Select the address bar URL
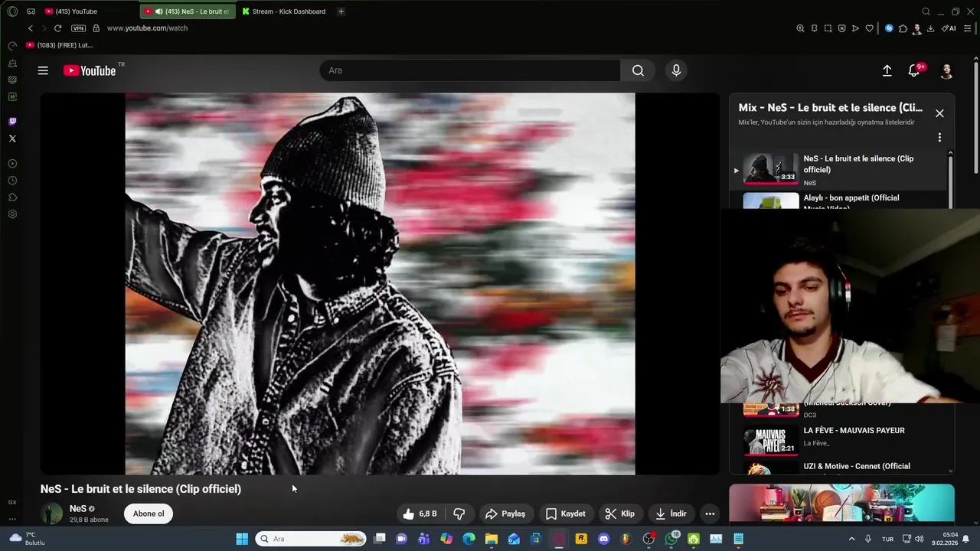 147,28
